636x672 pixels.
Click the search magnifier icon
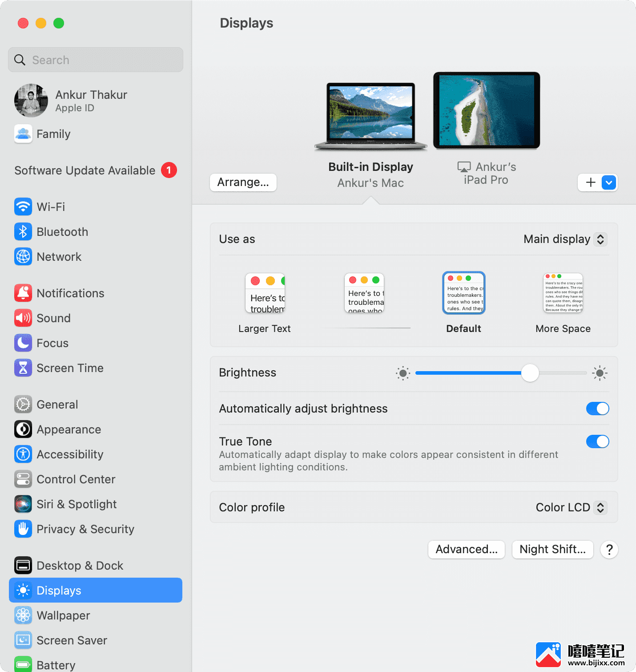[20, 60]
